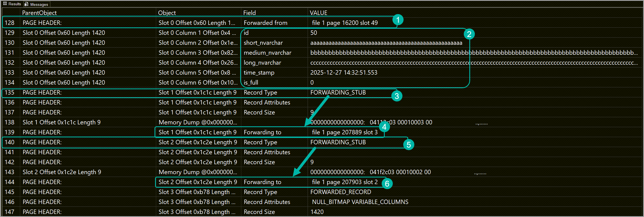Click the teal annotation marker numbered 5

(409, 145)
